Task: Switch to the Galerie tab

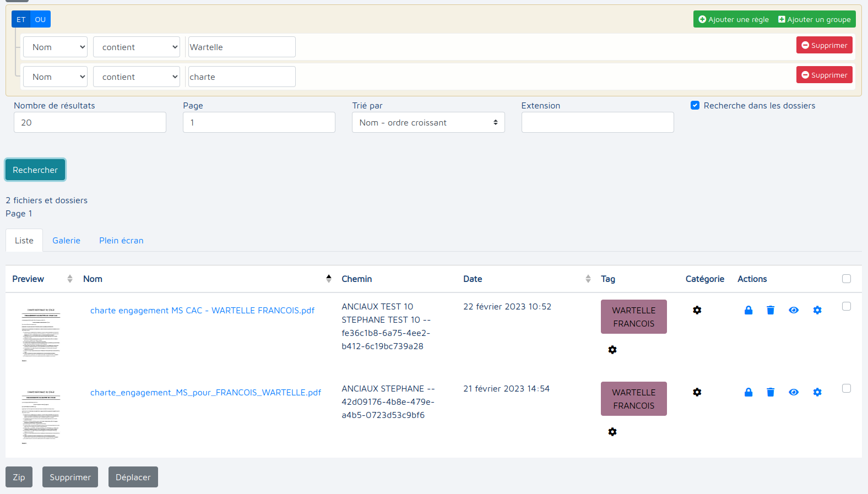Action: click(x=66, y=241)
